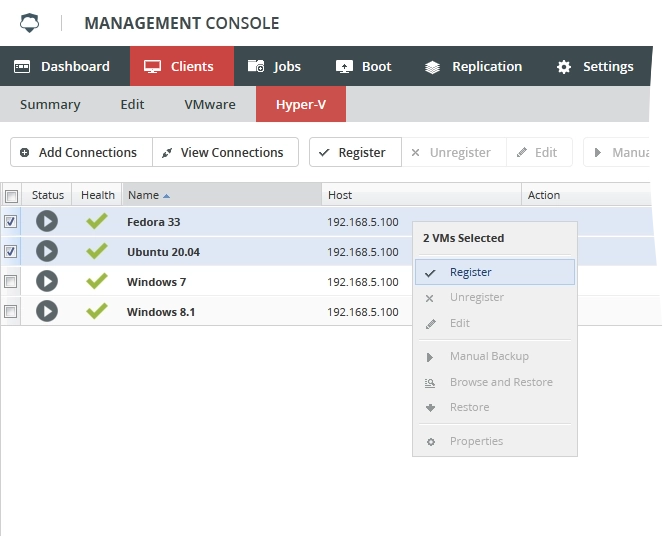This screenshot has height=546, width=666.
Task: Click the Ubuntu 20.04 health checkmark icon
Action: click(97, 251)
